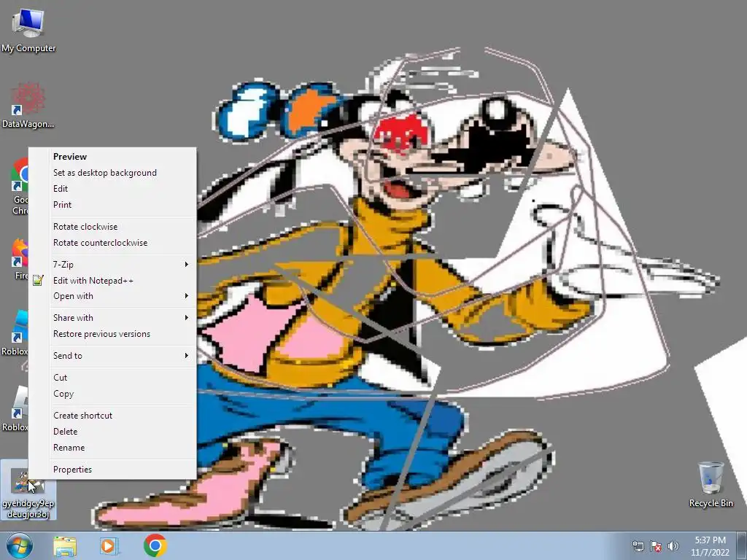Launch Windows Media Player from taskbar
747x560 pixels.
click(x=109, y=546)
